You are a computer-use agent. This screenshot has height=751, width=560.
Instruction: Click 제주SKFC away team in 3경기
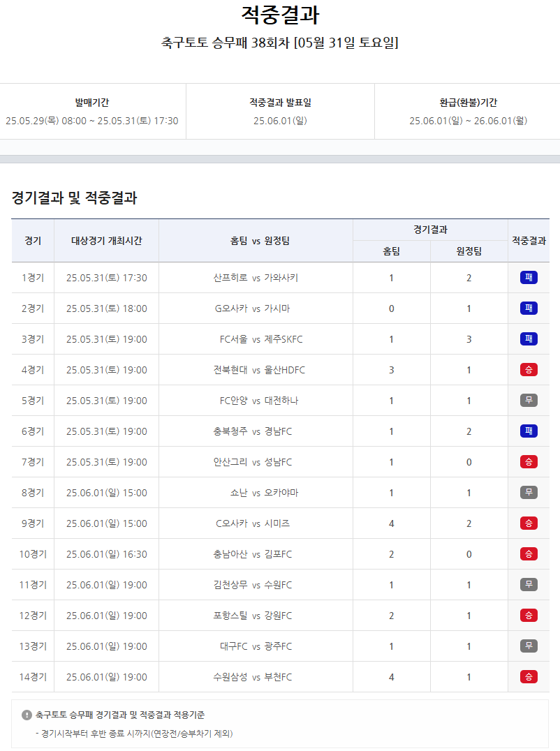pos(283,339)
